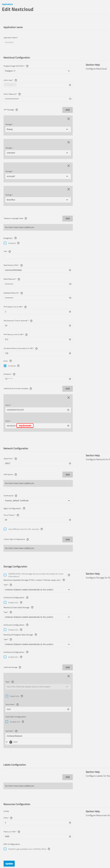Open the libreoffice package dropdown
The image size is (110, 868).
[38, 200]
